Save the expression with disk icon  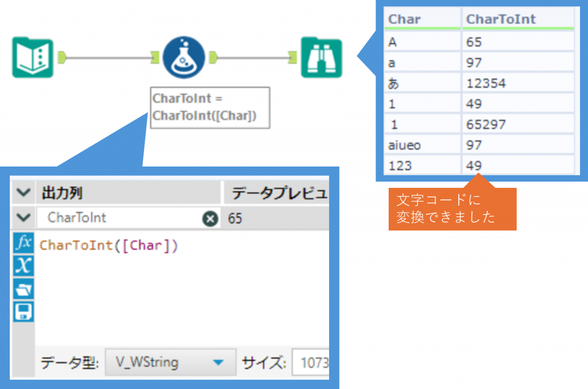coord(24,311)
